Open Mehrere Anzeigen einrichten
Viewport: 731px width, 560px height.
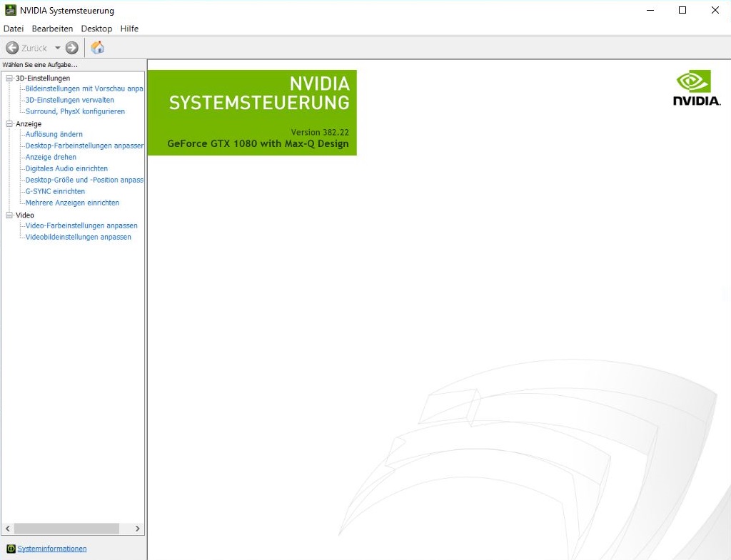(x=72, y=203)
